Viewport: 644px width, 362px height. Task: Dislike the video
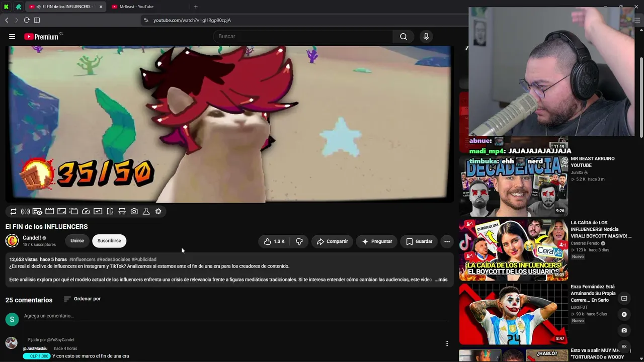(299, 241)
